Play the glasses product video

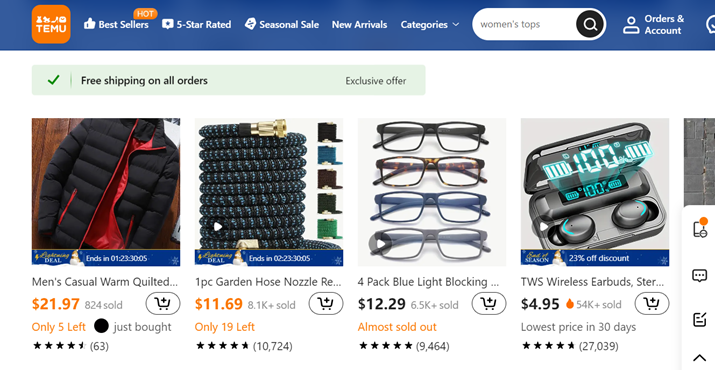pyautogui.click(x=380, y=243)
